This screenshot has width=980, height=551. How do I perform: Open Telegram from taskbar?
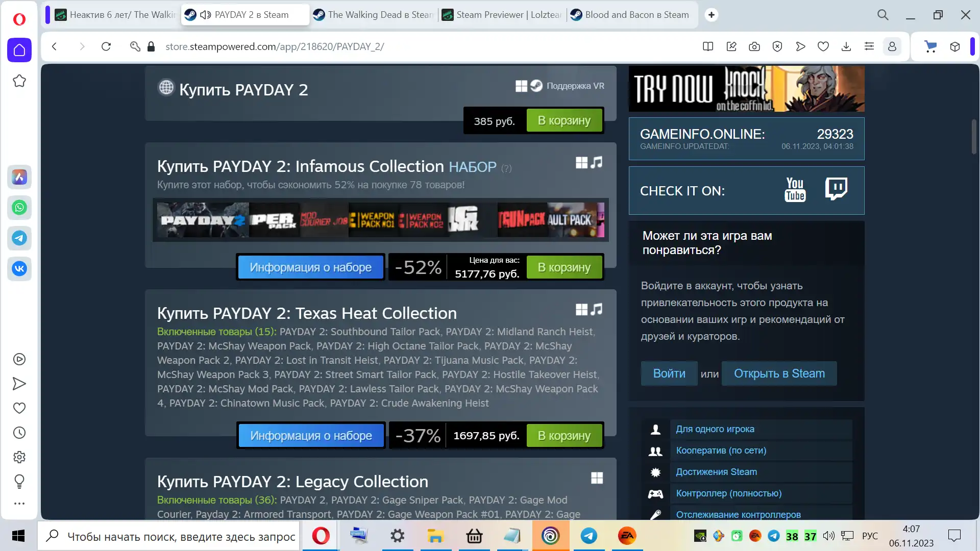tap(589, 536)
